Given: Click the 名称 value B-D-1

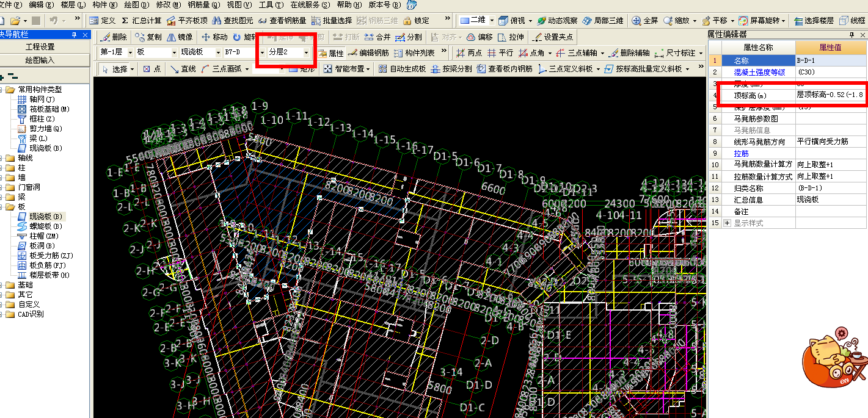Looking at the screenshot, I should pyautogui.click(x=831, y=60).
